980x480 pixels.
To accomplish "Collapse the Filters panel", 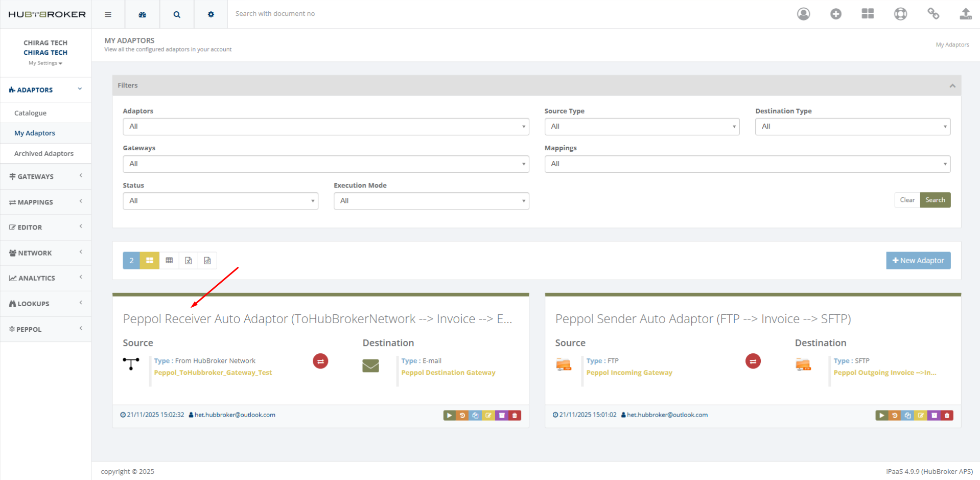I will [x=952, y=86].
